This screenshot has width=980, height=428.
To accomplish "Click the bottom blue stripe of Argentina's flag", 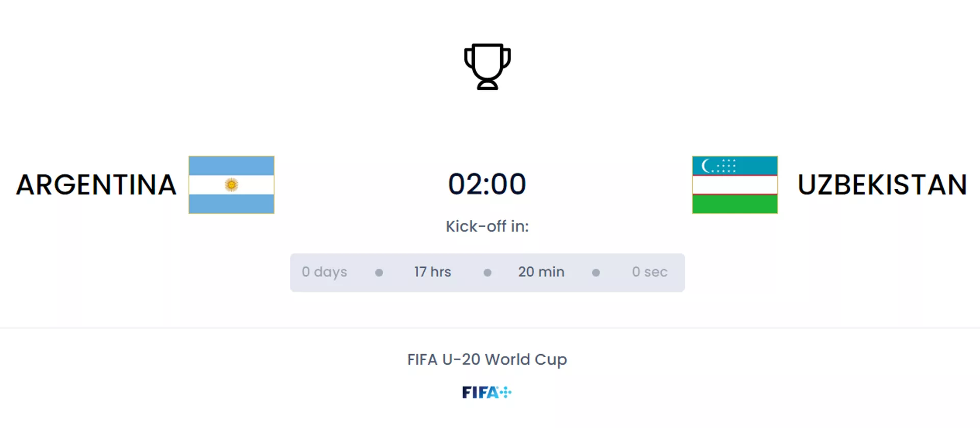I will click(x=231, y=204).
